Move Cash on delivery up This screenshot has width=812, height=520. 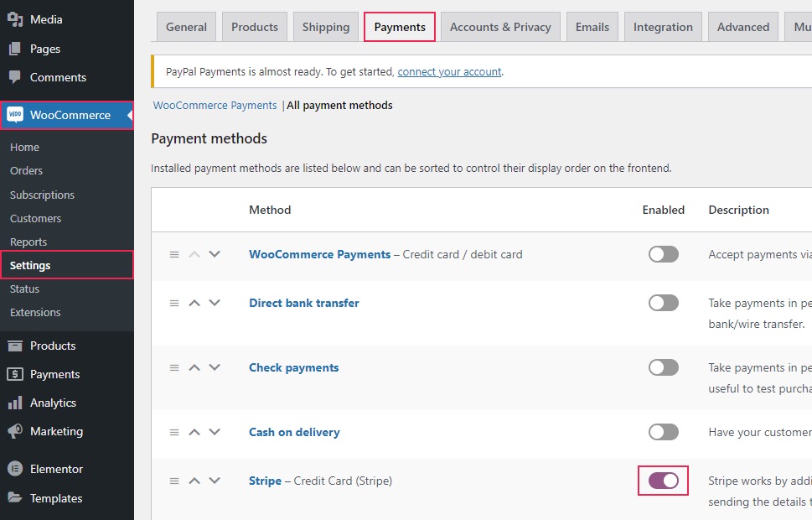pos(194,433)
